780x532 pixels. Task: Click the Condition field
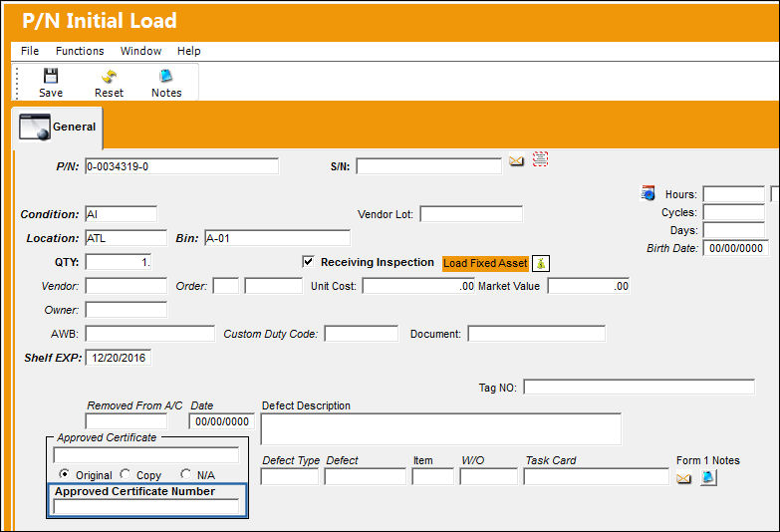121,214
